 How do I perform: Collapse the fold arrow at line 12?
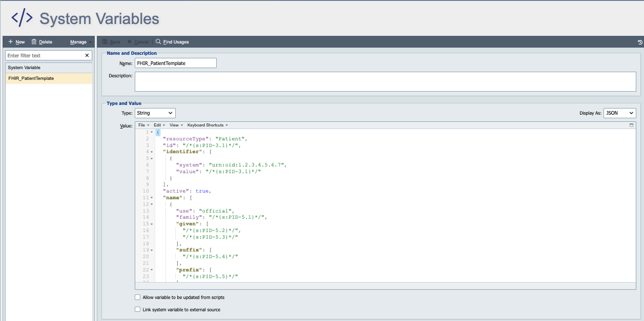[152, 204]
